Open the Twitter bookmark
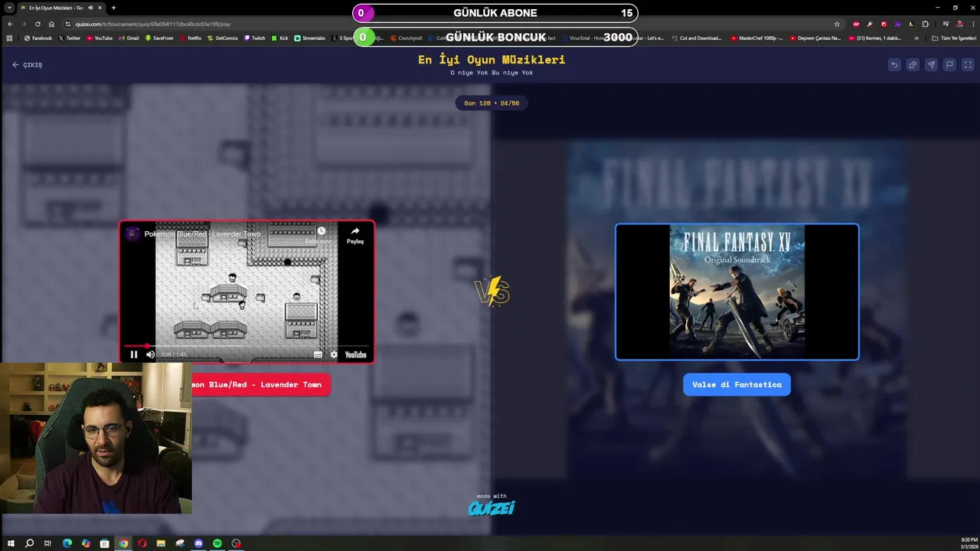Viewport: 980px width, 551px height. pos(69,38)
